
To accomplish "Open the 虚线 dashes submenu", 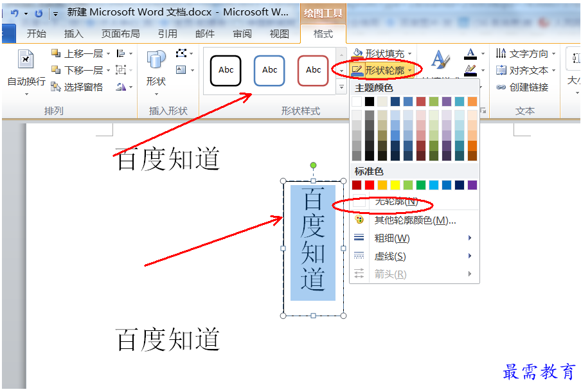I will (x=415, y=256).
